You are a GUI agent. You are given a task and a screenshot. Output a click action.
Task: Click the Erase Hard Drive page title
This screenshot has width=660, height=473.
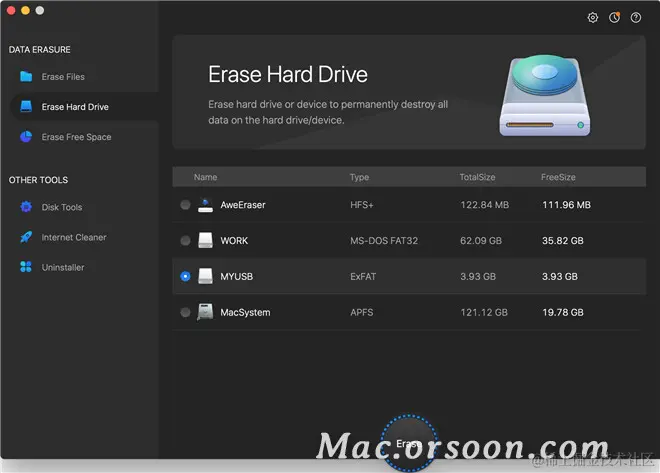coord(288,74)
